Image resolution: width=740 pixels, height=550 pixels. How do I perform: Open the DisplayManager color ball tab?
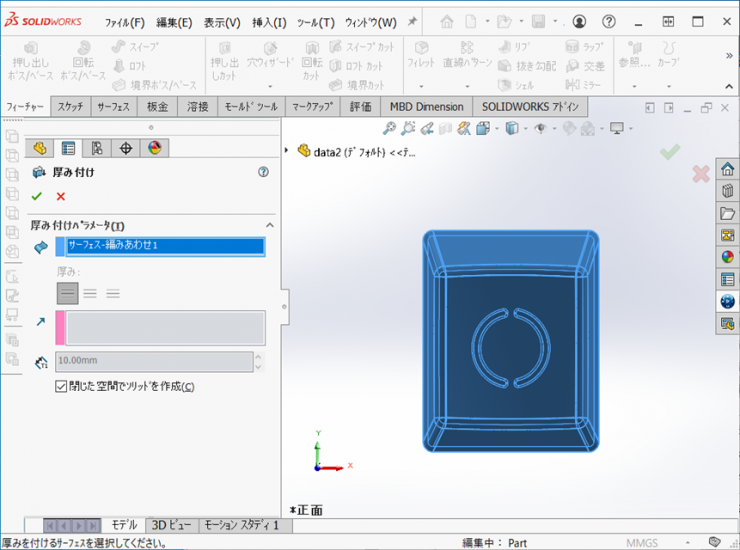(154, 148)
